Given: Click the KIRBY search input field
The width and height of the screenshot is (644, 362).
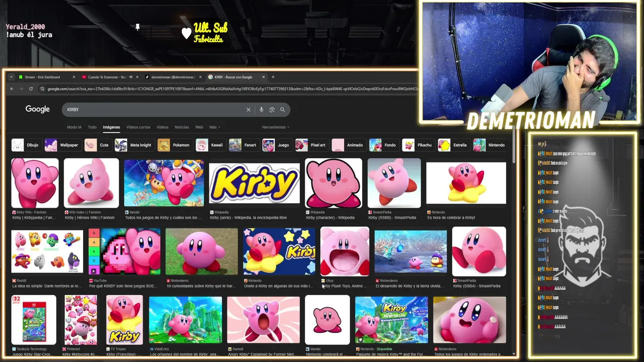Looking at the screenshot, I should tap(153, 110).
